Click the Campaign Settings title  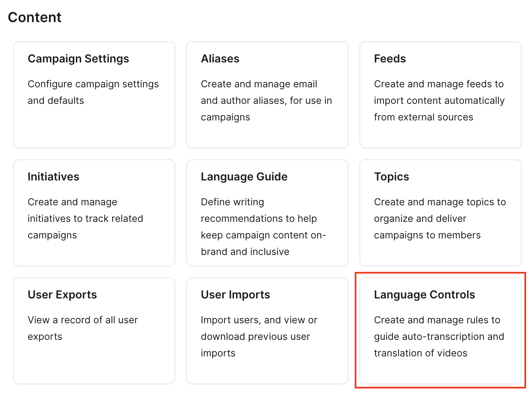tap(78, 59)
